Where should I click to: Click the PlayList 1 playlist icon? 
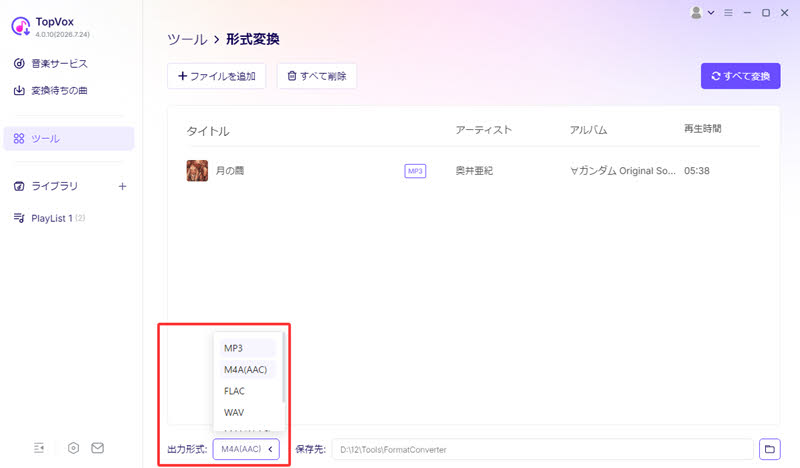pyautogui.click(x=19, y=218)
